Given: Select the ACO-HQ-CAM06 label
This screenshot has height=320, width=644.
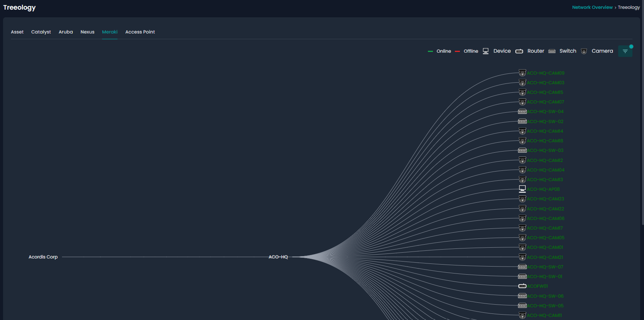Looking at the screenshot, I should (546, 218).
